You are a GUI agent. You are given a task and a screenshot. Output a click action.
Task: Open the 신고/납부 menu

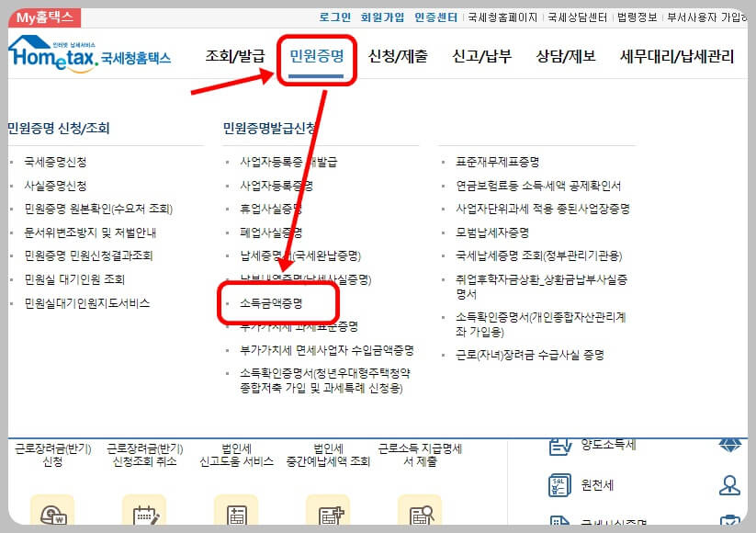tap(481, 56)
